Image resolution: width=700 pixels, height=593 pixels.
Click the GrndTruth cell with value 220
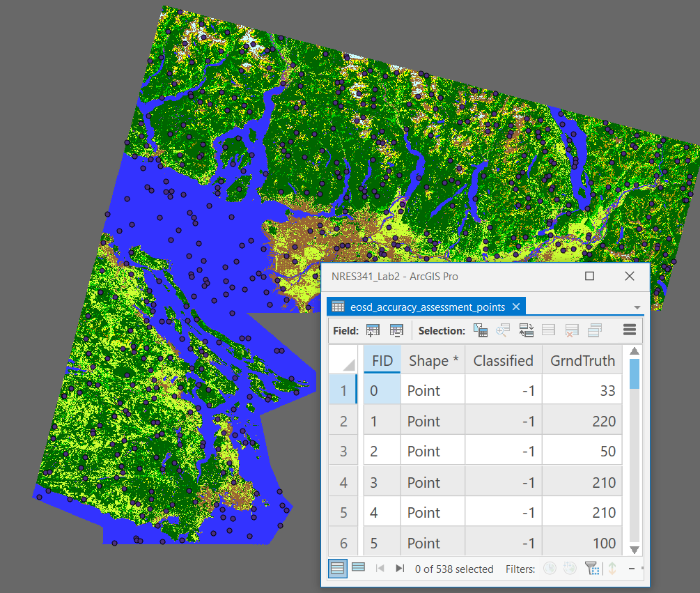pos(582,421)
